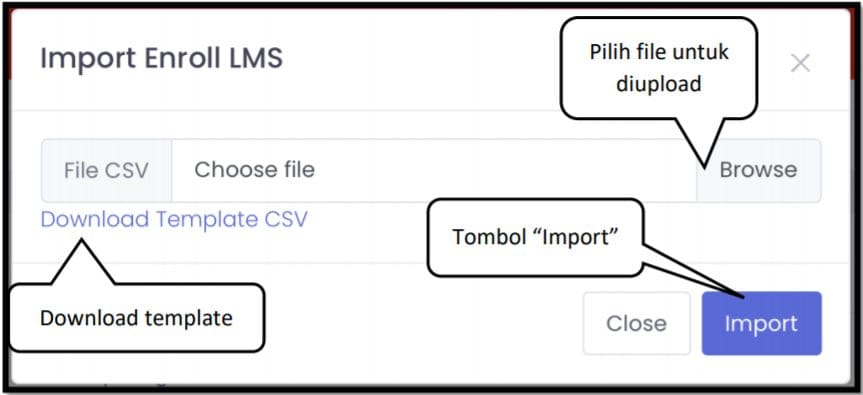Click the Choose file input field

coord(434,170)
